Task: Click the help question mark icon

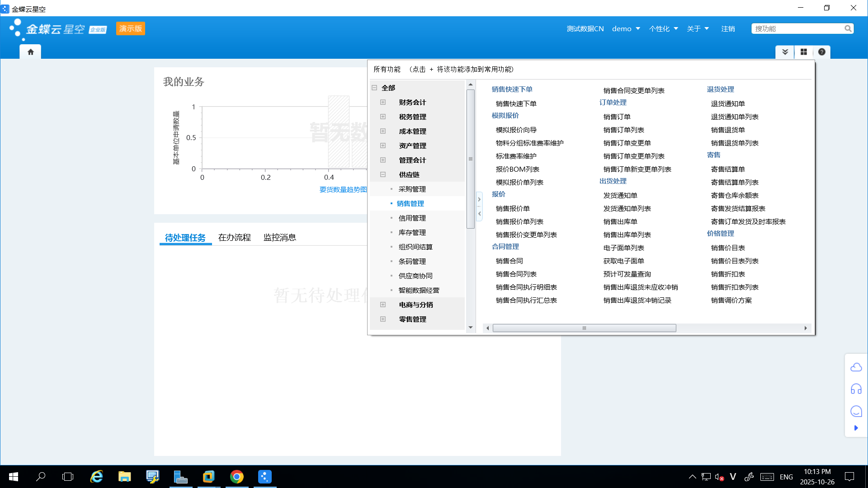Action: pos(821,52)
